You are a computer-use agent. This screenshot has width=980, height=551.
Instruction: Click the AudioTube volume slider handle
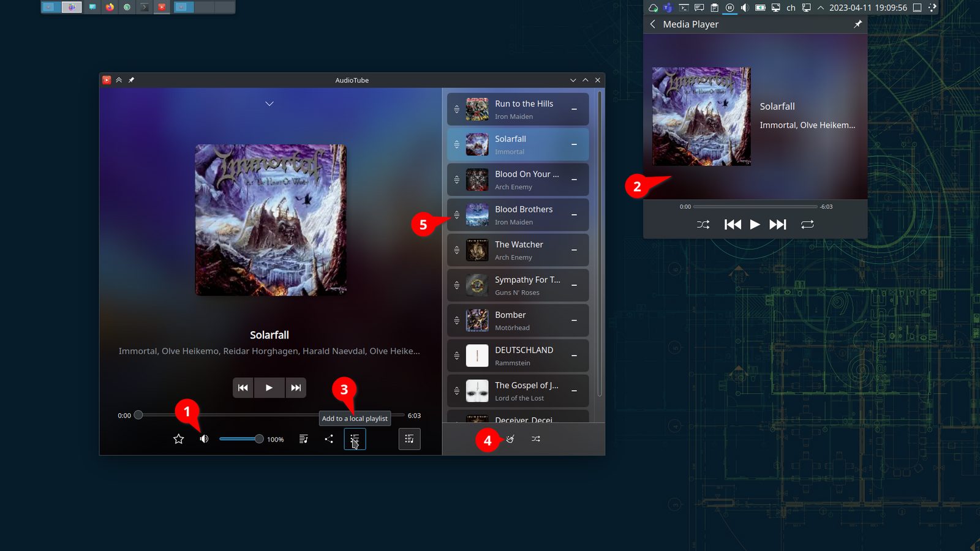pos(259,439)
